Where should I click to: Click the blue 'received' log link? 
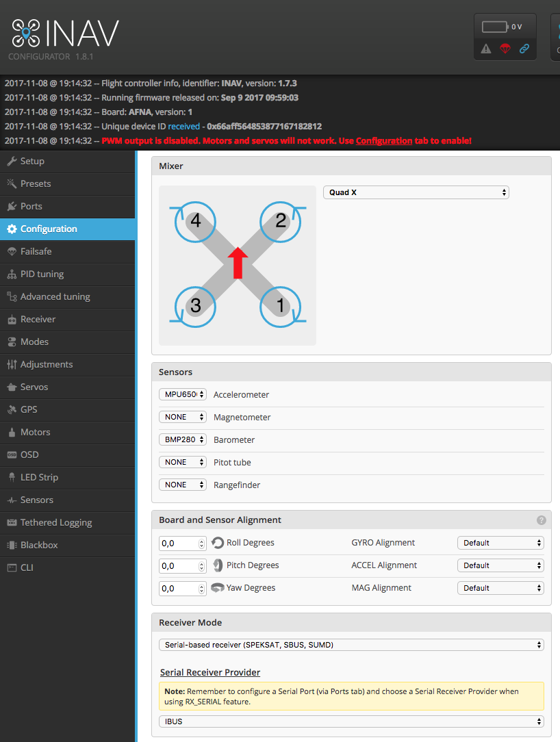tap(183, 127)
